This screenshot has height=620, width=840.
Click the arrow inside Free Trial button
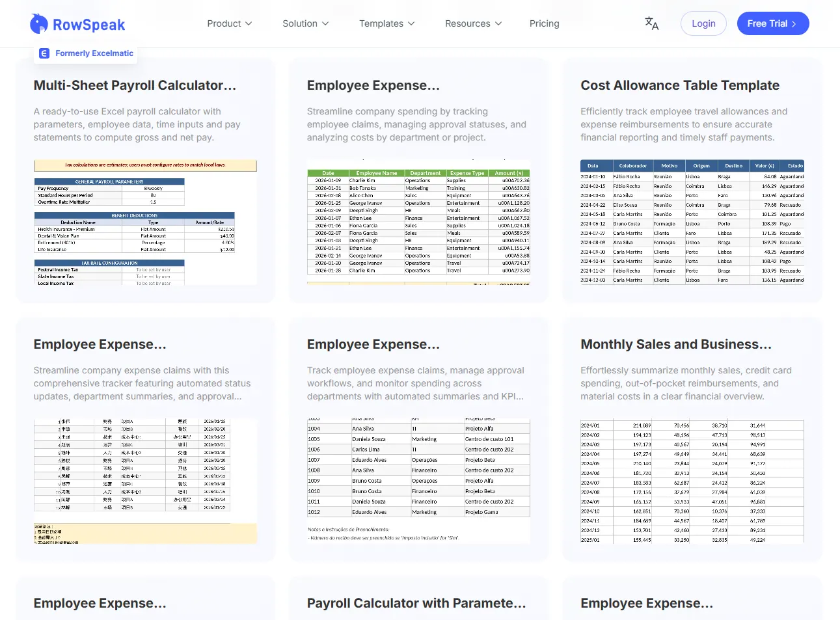[794, 24]
